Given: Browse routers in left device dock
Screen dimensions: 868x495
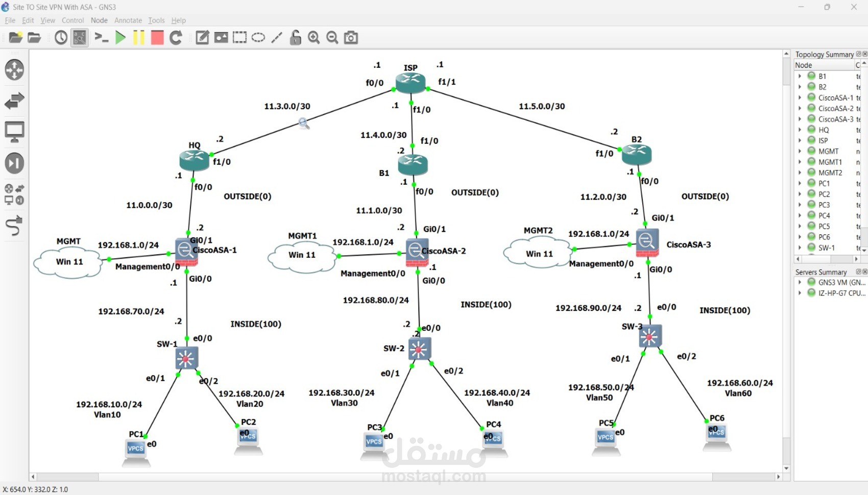Looking at the screenshot, I should point(14,70).
